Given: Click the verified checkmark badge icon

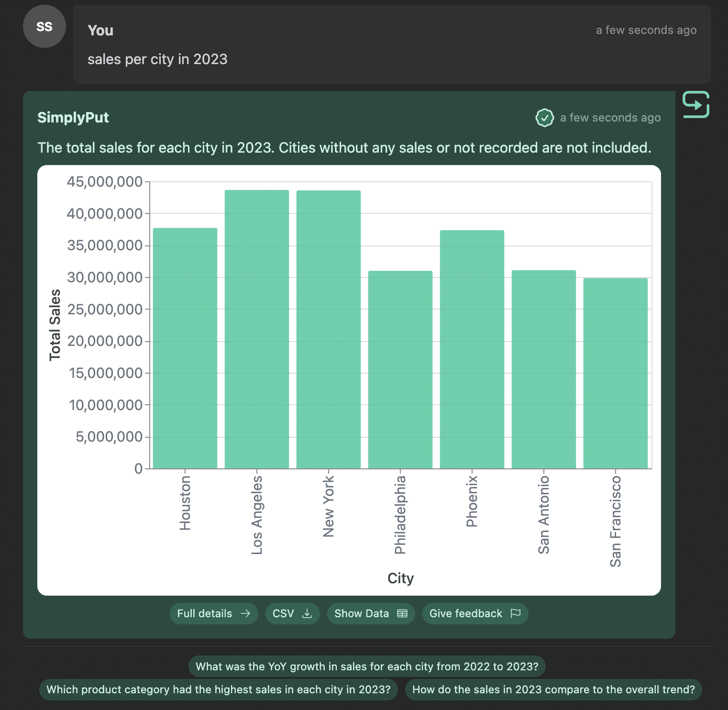Looking at the screenshot, I should (x=544, y=118).
